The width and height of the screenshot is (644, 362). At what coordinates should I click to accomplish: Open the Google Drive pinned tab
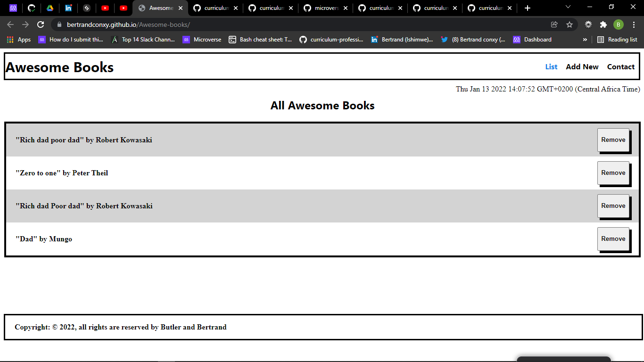click(50, 8)
